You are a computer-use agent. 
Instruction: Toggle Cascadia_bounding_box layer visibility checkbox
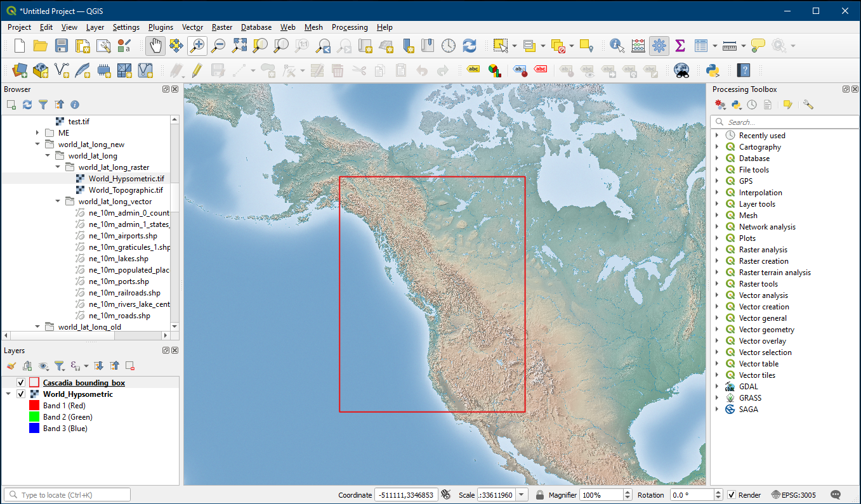click(21, 383)
